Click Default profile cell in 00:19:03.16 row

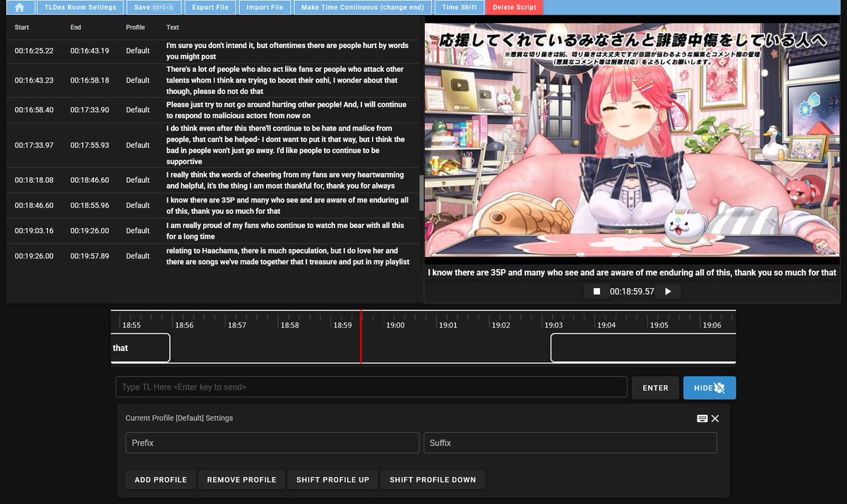point(138,231)
